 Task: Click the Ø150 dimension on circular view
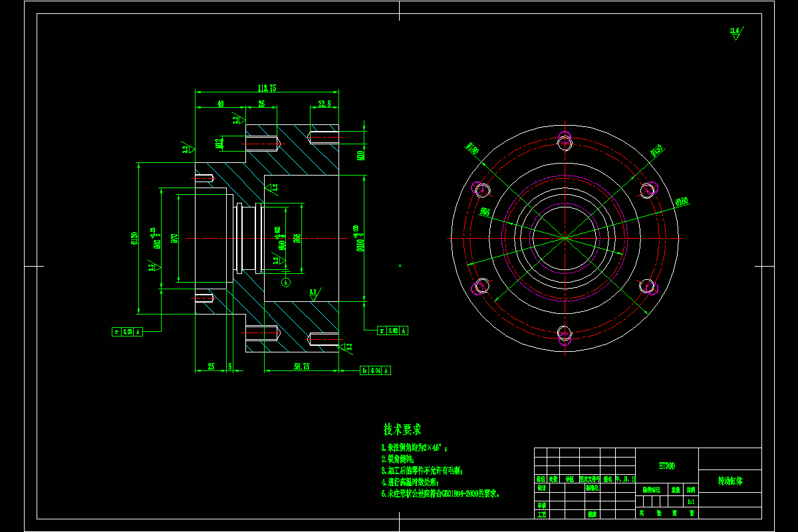[657, 151]
